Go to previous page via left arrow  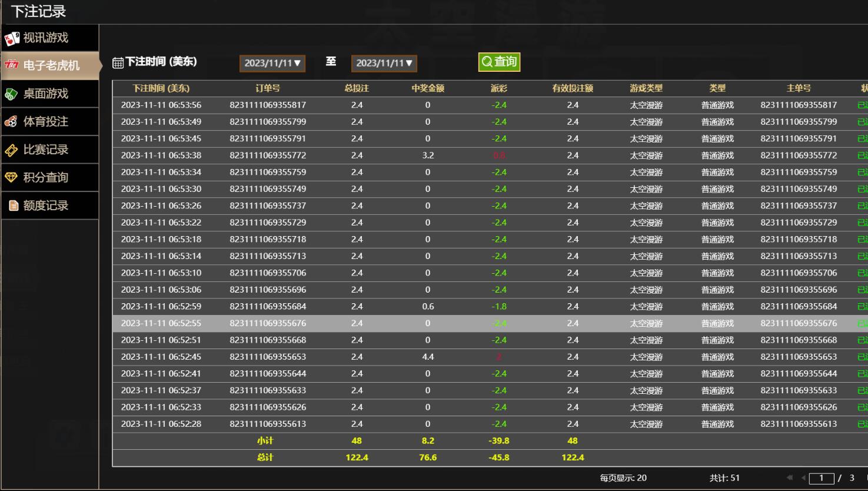tap(803, 477)
